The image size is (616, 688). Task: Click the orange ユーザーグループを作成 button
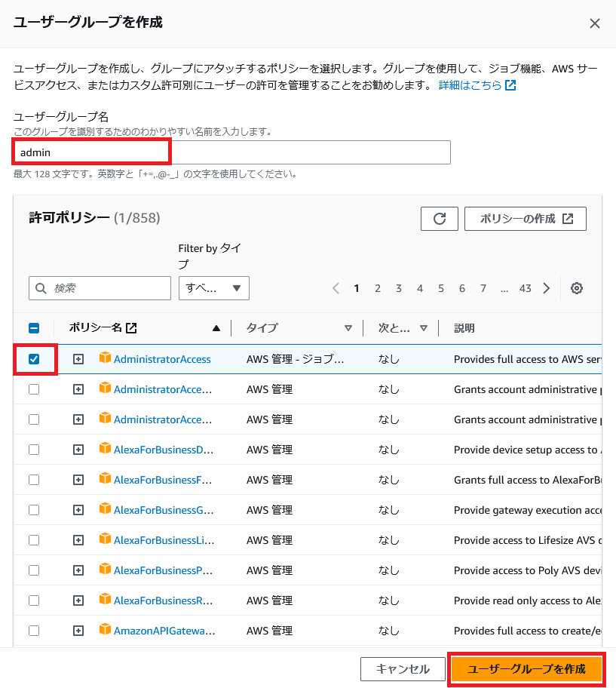[x=526, y=668]
